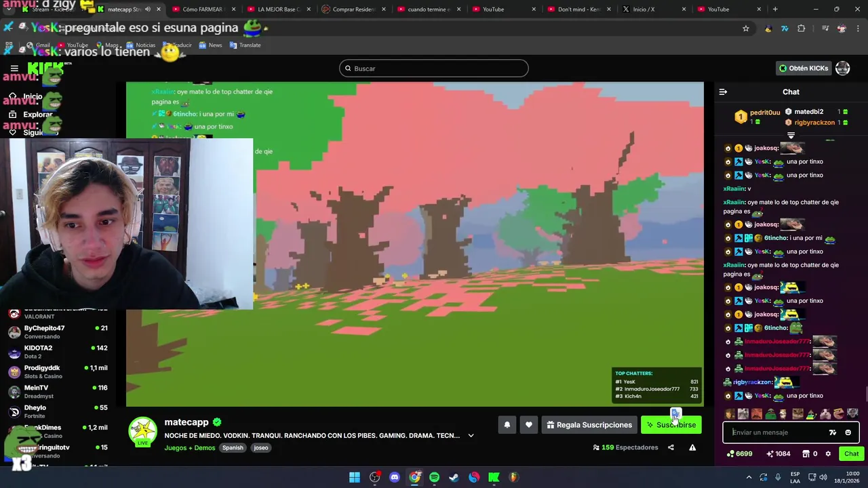
Task: Click the matecapp channel name
Action: click(x=186, y=422)
